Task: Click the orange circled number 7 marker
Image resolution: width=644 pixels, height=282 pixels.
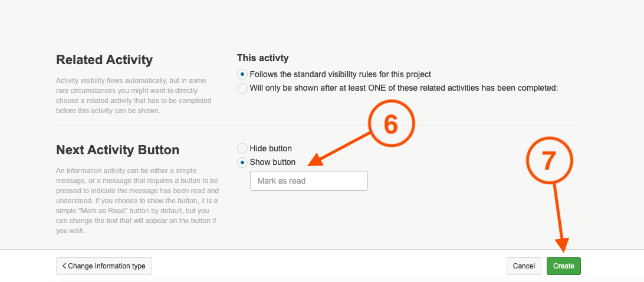Action: point(548,160)
